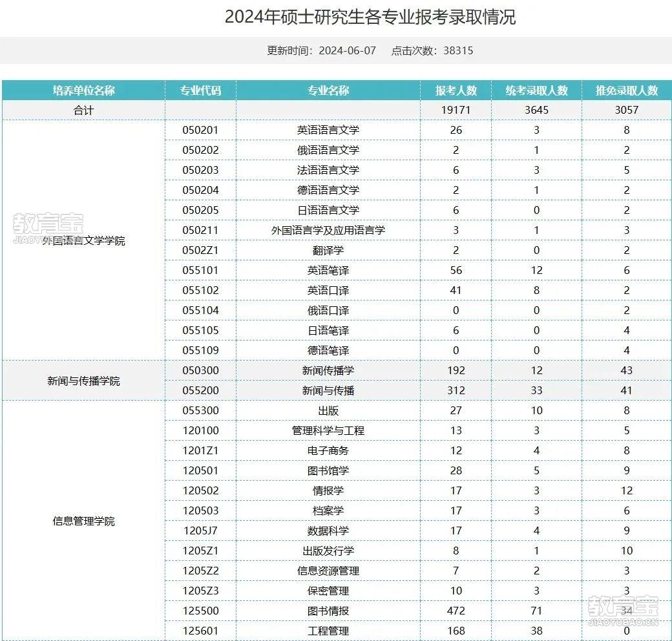Image resolution: width=672 pixels, height=641 pixels.
Task: Click major name "出版" in row 055300
Action: tap(328, 410)
